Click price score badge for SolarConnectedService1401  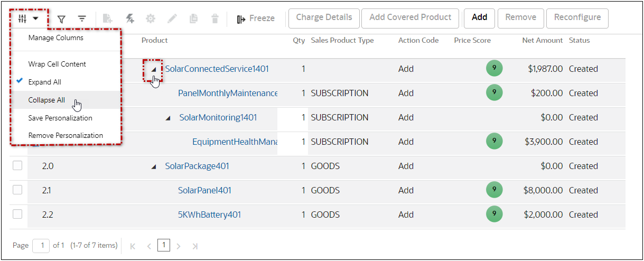click(494, 68)
